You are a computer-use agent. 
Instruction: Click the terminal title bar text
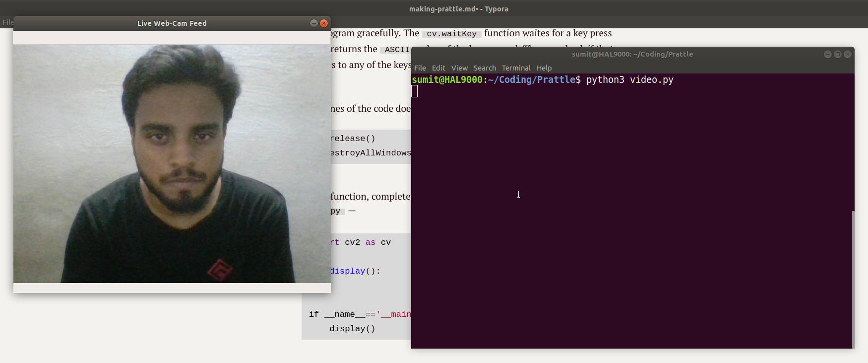point(632,54)
